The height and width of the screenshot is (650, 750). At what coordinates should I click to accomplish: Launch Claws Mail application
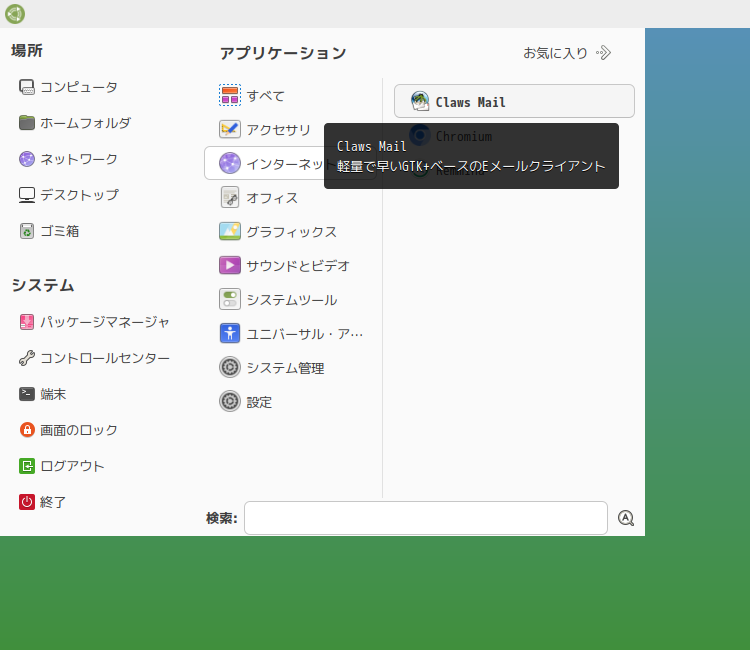(514, 101)
